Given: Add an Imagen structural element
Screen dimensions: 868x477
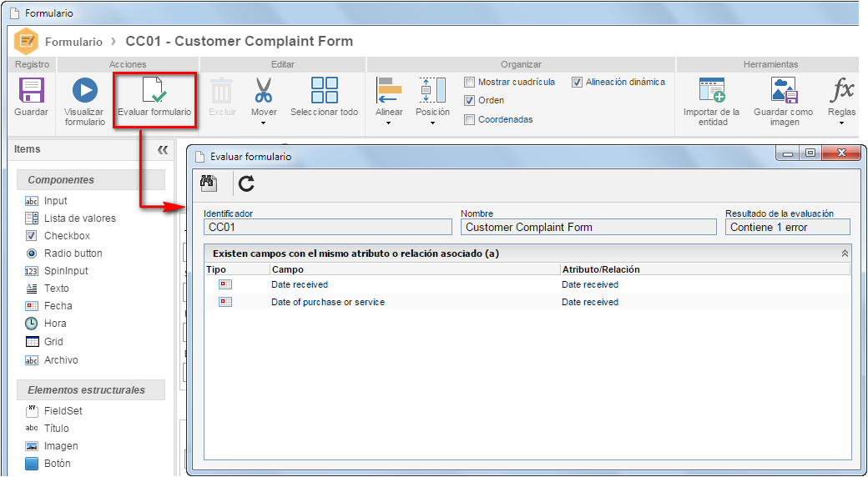Looking at the screenshot, I should click(x=52, y=446).
